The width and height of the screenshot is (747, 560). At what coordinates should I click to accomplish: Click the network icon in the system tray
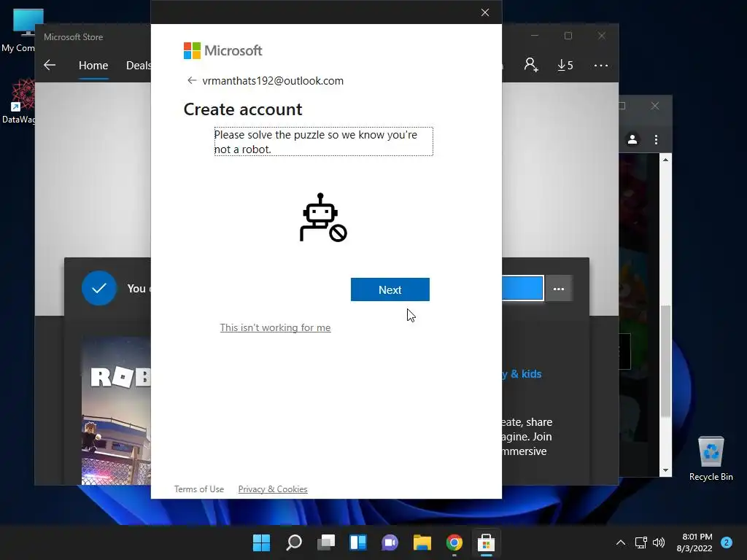[x=640, y=542]
